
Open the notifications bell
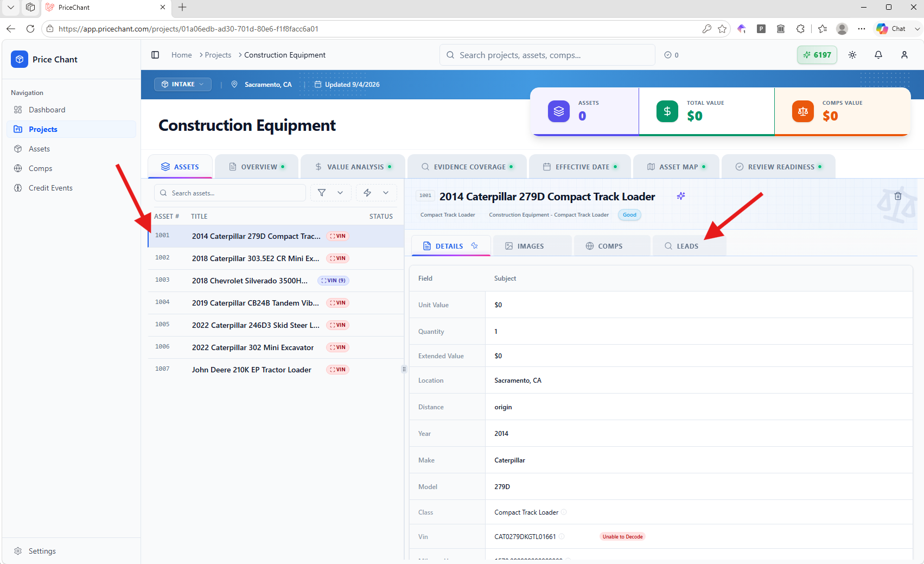[878, 55]
